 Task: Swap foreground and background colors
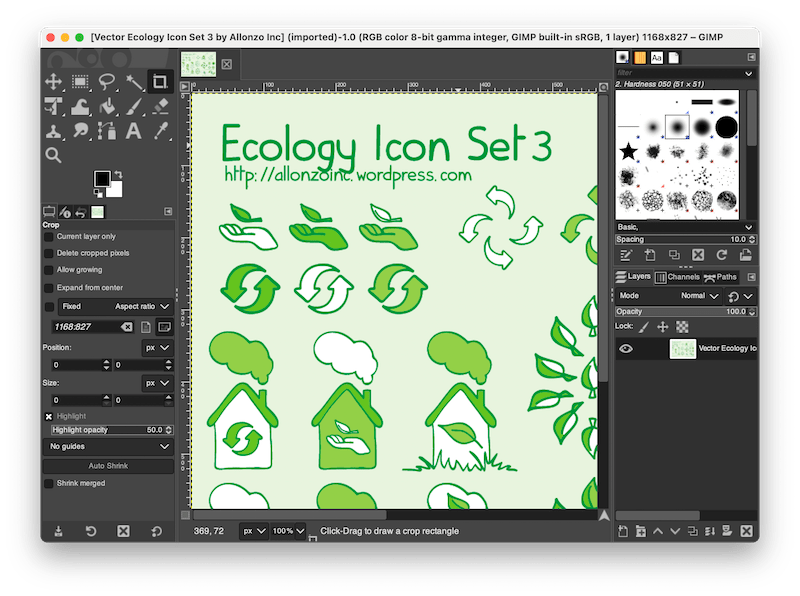[x=119, y=174]
